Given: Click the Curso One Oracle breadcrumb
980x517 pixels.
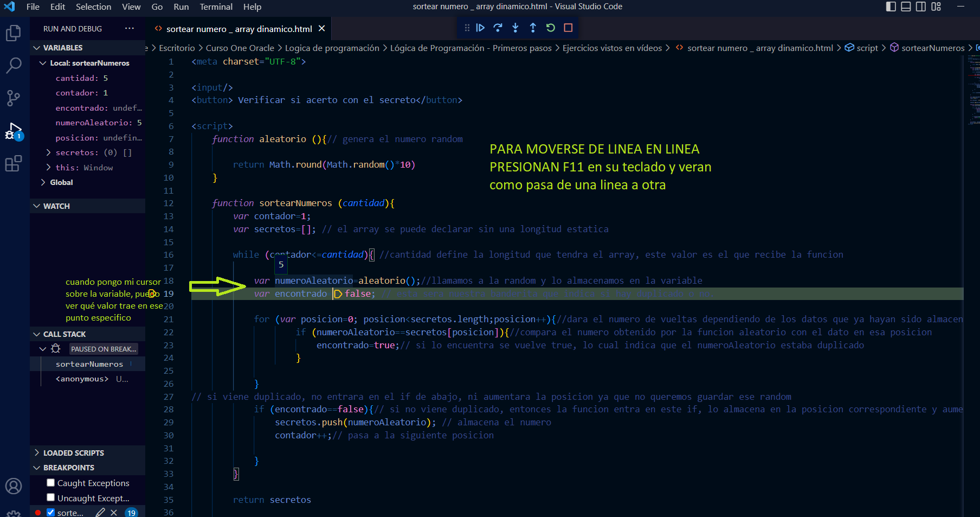Looking at the screenshot, I should pos(240,48).
